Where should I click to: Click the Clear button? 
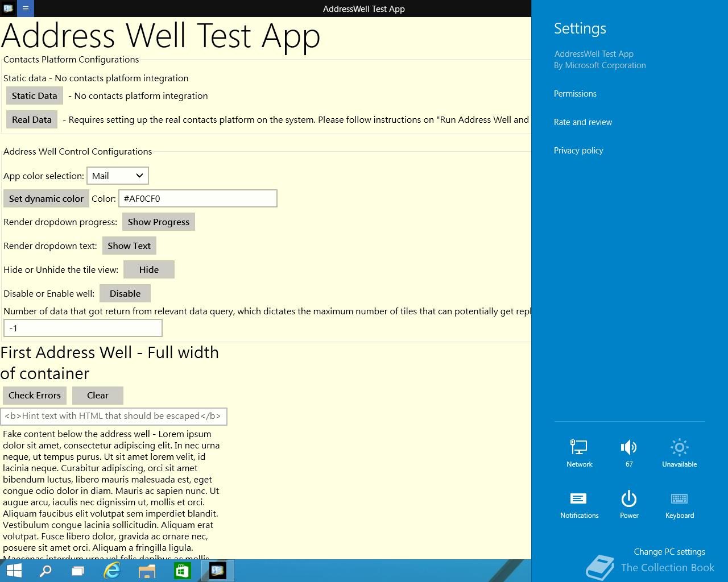pos(98,395)
